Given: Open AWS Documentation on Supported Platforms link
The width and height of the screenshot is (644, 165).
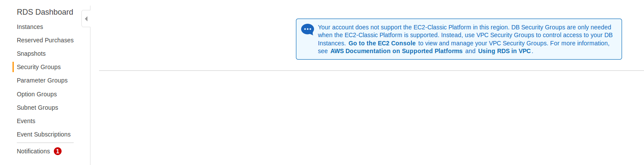Looking at the screenshot, I should pyautogui.click(x=396, y=51).
